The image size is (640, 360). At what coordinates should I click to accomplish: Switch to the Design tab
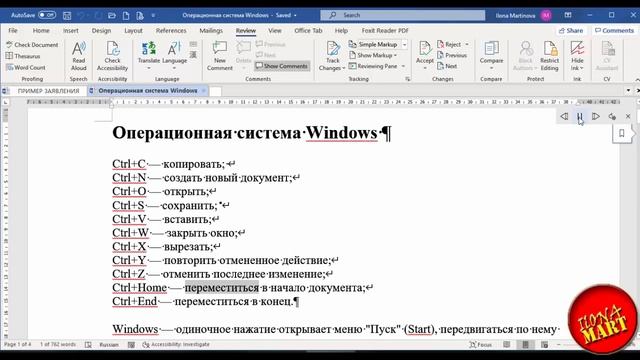101,31
